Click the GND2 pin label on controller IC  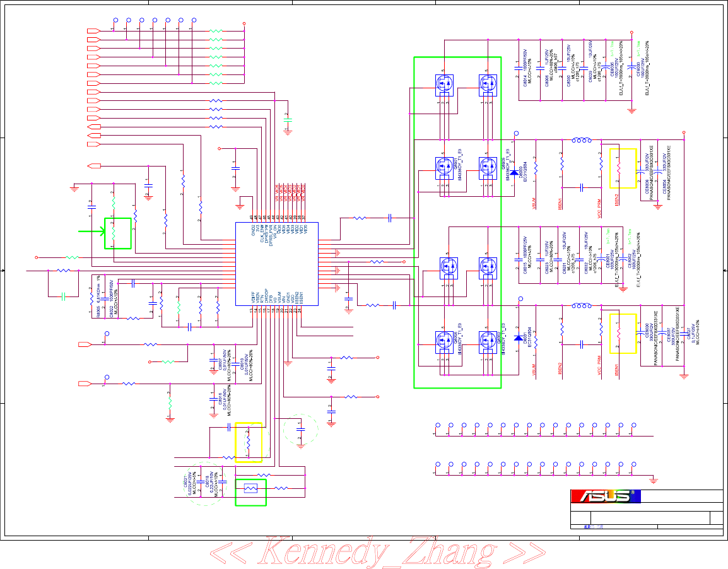[254, 230]
